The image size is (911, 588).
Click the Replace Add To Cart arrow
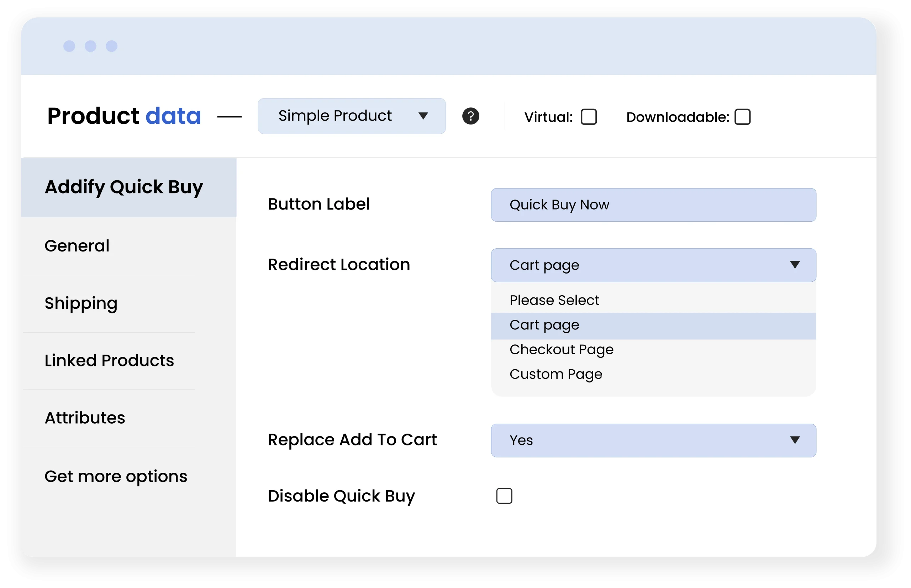pos(795,440)
